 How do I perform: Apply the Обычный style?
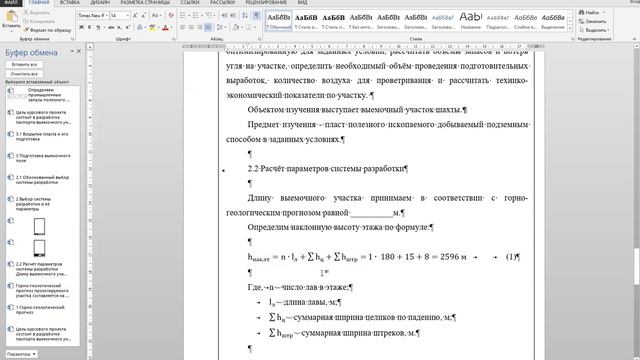tap(279, 21)
